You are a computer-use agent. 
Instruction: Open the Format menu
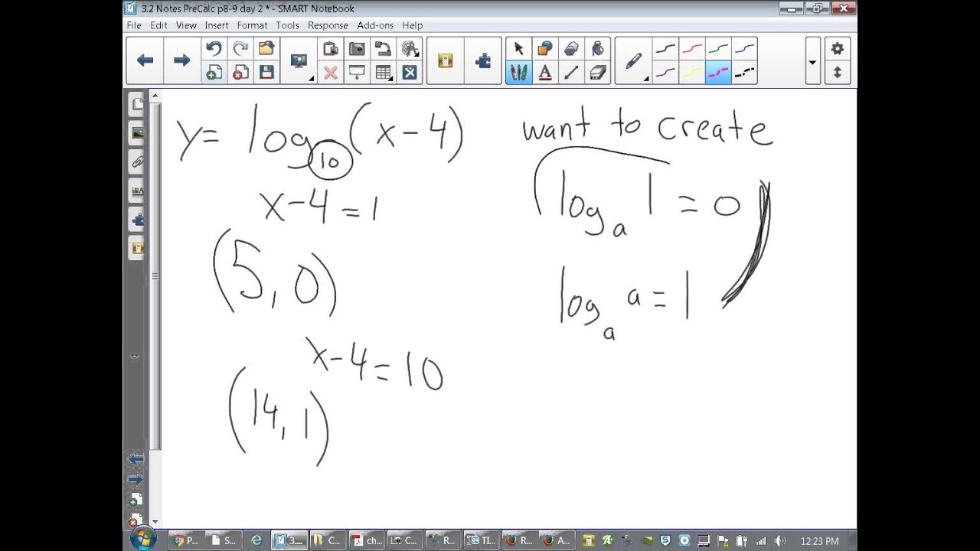coord(252,25)
